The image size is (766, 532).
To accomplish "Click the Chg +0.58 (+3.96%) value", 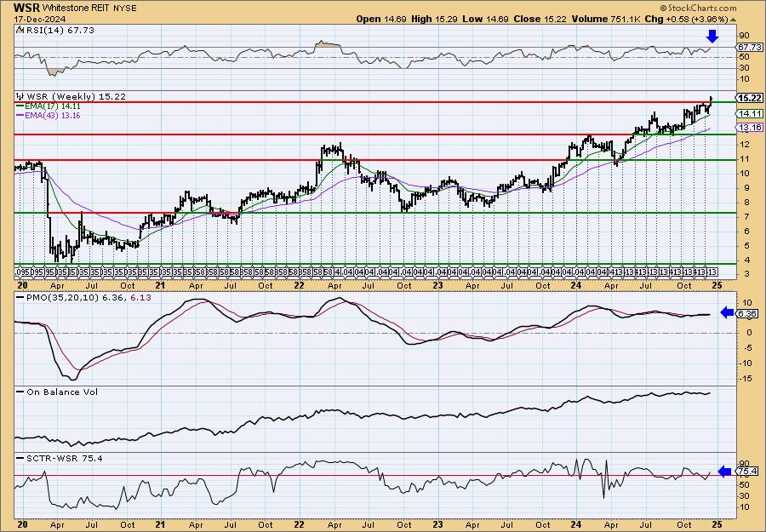I will [x=686, y=19].
